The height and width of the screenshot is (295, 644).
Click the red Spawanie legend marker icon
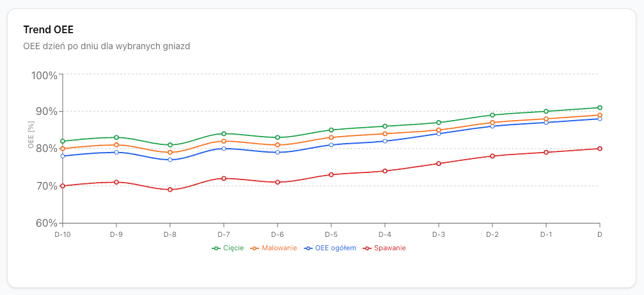(x=367, y=248)
